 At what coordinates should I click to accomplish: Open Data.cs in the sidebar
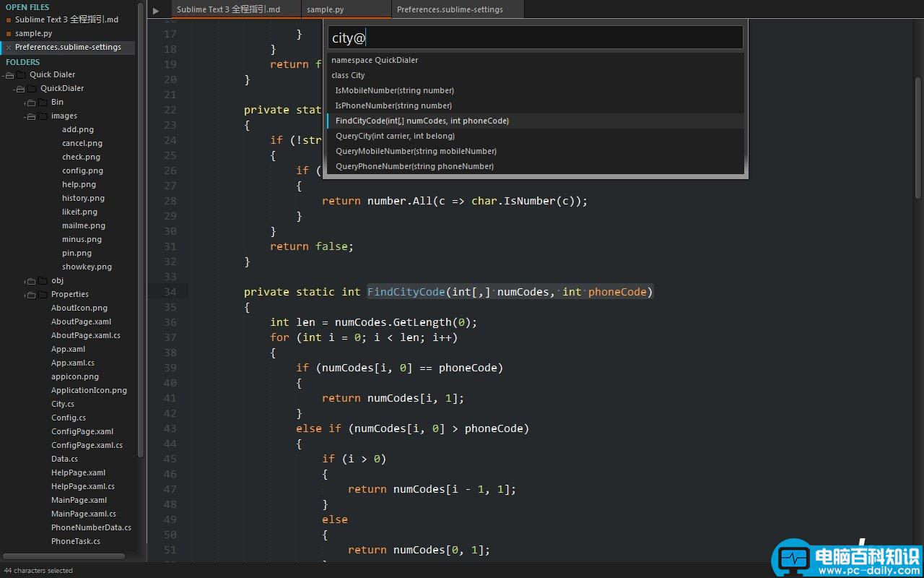64,460
